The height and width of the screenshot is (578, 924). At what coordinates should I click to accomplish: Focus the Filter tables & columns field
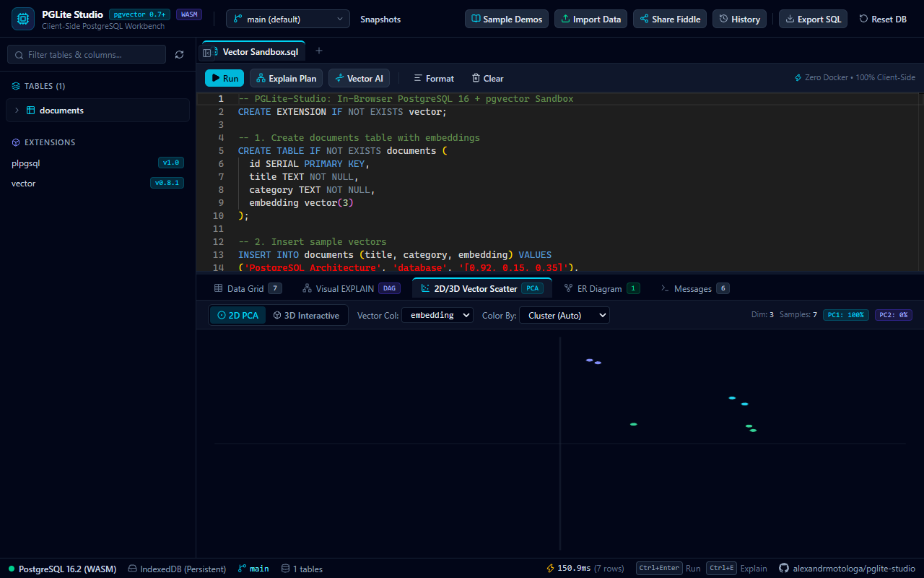[x=87, y=54]
